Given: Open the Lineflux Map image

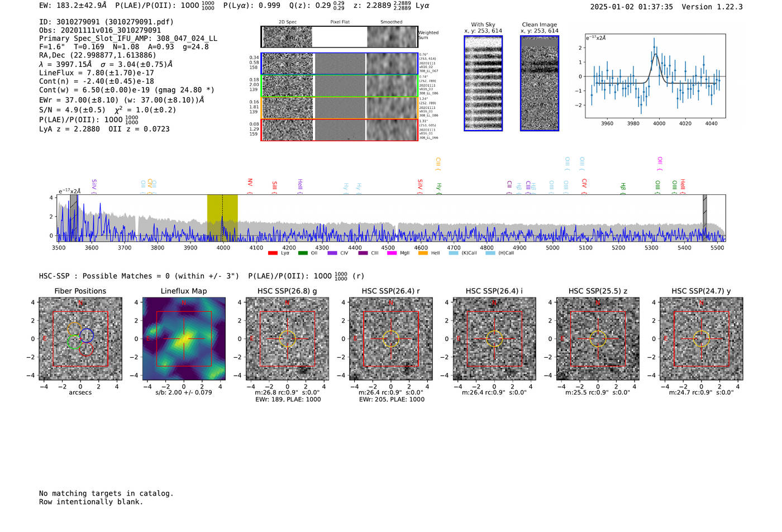Looking at the screenshot, I should pyautogui.click(x=184, y=339).
